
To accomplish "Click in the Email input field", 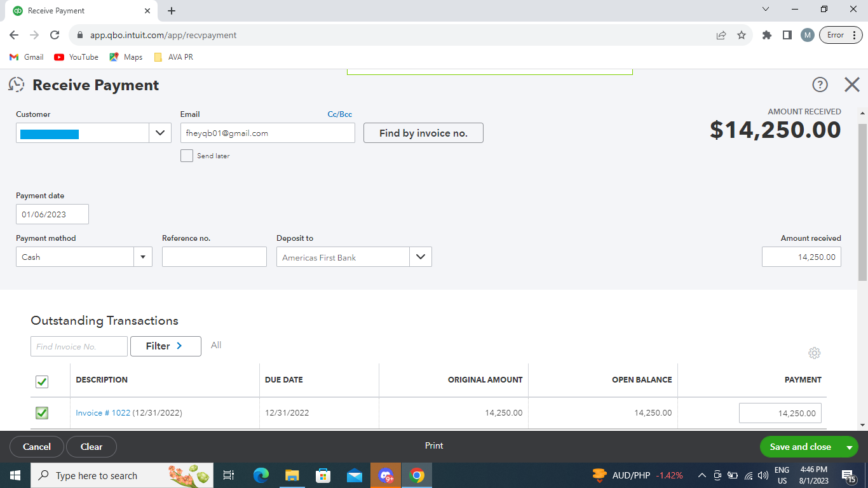I will 268,133.
